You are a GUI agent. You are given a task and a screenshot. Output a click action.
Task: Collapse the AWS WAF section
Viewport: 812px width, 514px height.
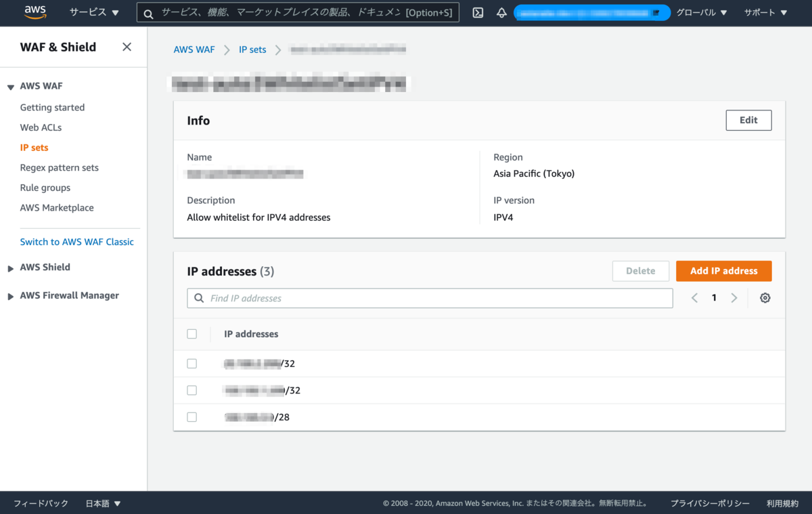[11, 87]
